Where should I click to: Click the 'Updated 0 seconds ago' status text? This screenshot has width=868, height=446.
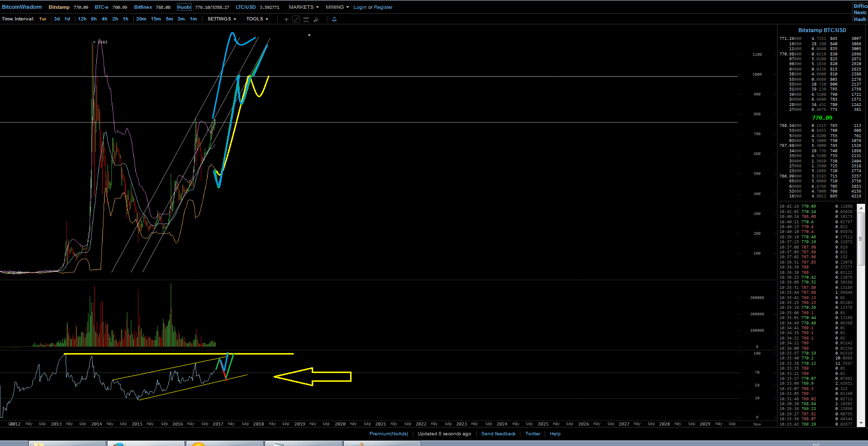pos(444,434)
